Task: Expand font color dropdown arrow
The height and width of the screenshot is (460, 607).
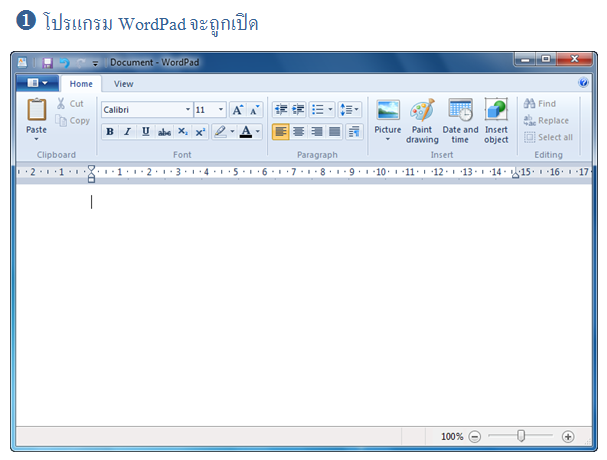Action: point(258,132)
